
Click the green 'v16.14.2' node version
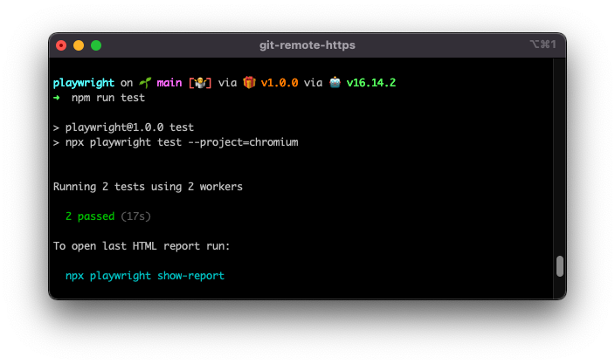(371, 83)
